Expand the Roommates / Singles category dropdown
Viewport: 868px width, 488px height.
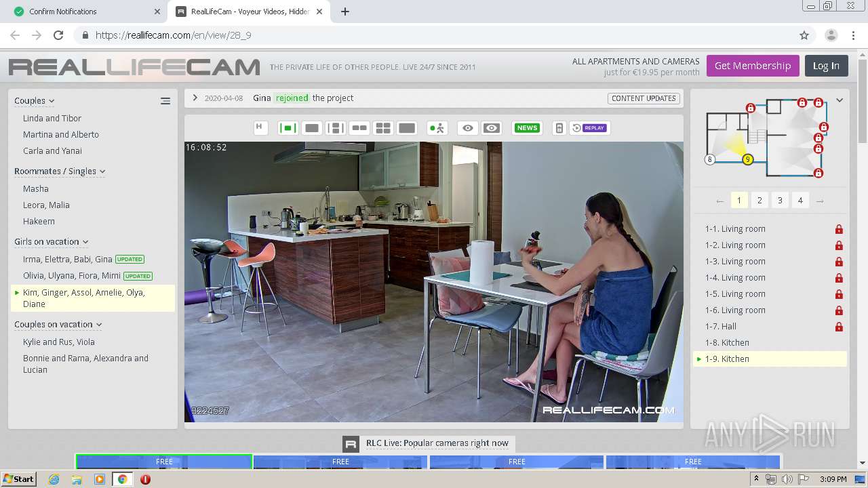[x=60, y=171]
